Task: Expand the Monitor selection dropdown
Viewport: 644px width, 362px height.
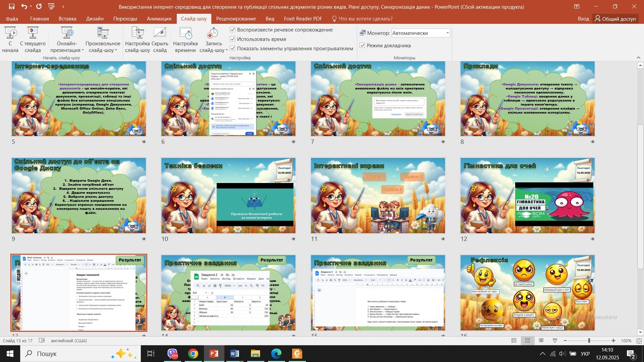Action: tap(447, 33)
